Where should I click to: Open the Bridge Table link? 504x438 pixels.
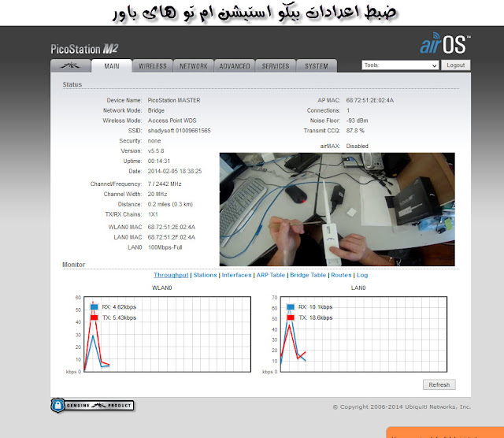coord(308,275)
